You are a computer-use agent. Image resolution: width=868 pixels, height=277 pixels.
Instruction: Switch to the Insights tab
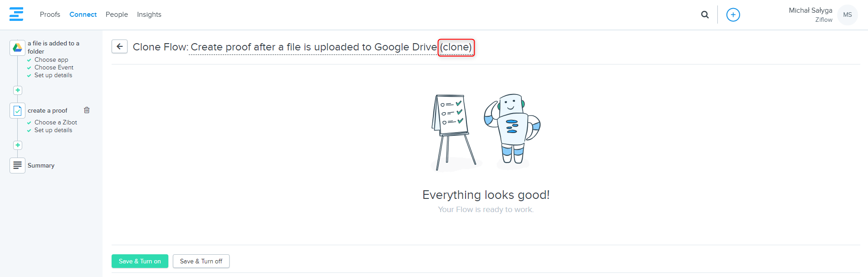pyautogui.click(x=149, y=15)
